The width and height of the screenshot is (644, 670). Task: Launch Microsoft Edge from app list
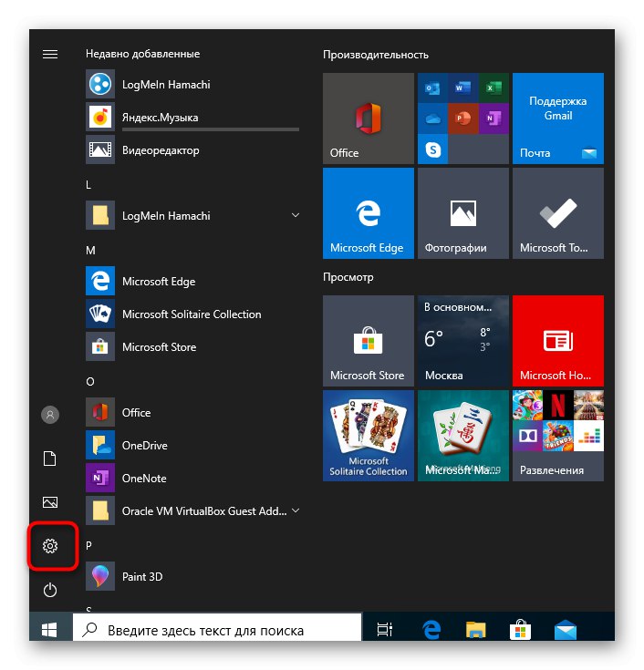pos(192,281)
